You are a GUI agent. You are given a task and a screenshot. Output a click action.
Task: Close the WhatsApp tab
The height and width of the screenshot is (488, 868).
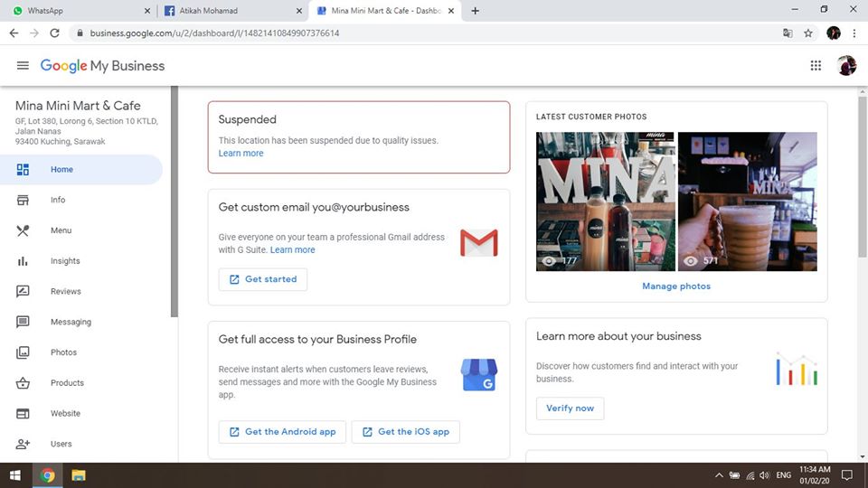(147, 11)
